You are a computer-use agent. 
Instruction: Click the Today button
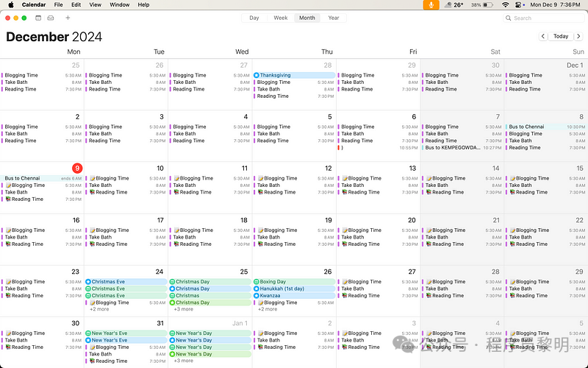coord(561,36)
